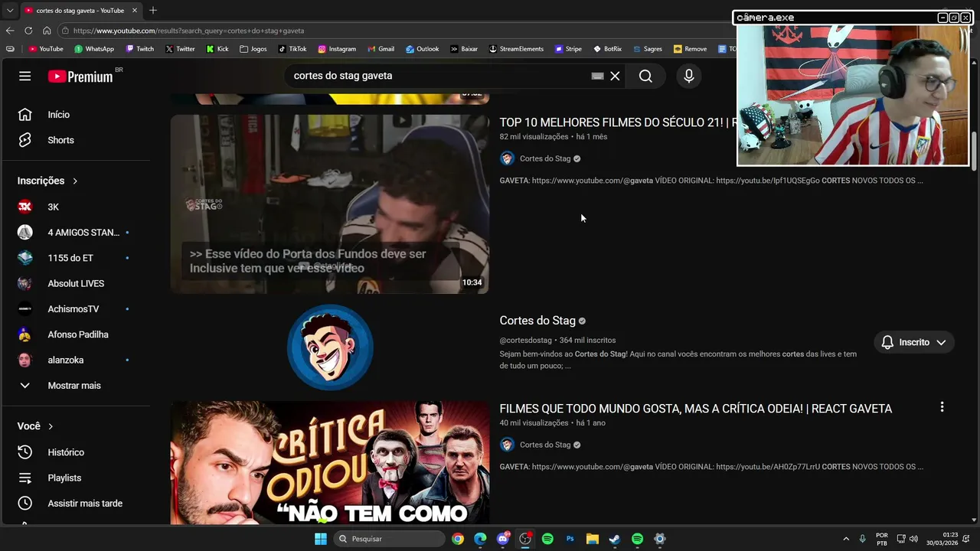This screenshot has height=551, width=980.
Task: Click the browser home icon
Action: tap(47, 31)
